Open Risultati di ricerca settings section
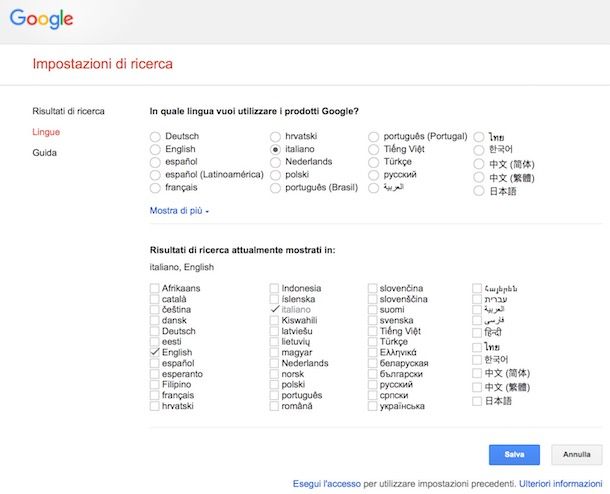 [x=68, y=111]
